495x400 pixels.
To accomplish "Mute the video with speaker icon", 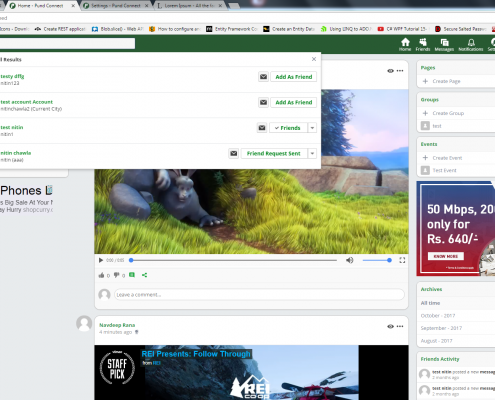I will [x=349, y=260].
